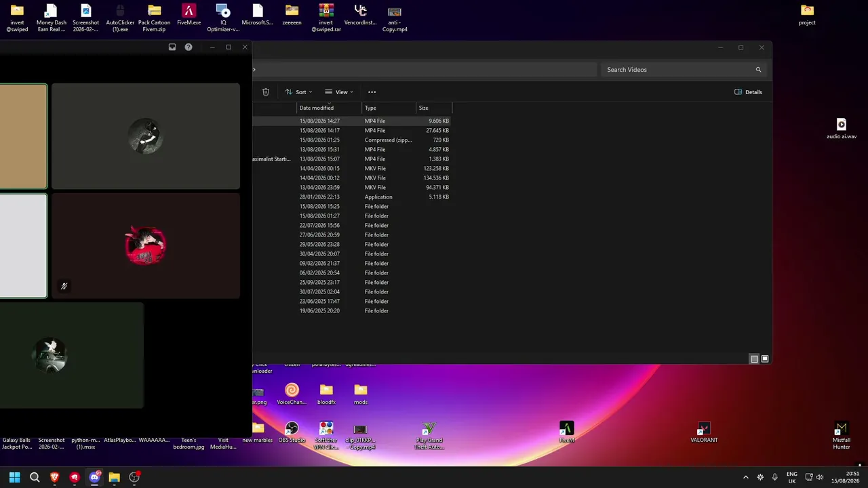Open the Discord inbox icon
Image resolution: width=868 pixels, height=488 pixels.
[x=172, y=47]
